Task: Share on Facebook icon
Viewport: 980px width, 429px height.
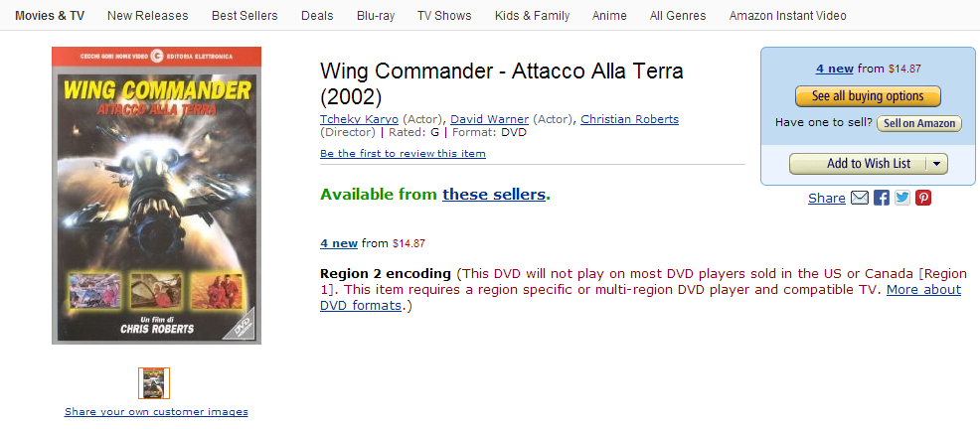Action: [882, 198]
